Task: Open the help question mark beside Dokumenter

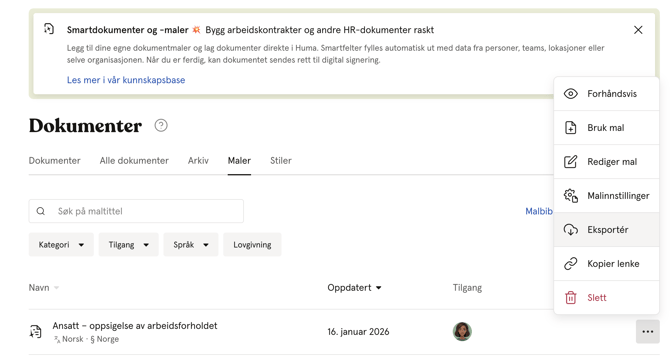Action: (161, 126)
